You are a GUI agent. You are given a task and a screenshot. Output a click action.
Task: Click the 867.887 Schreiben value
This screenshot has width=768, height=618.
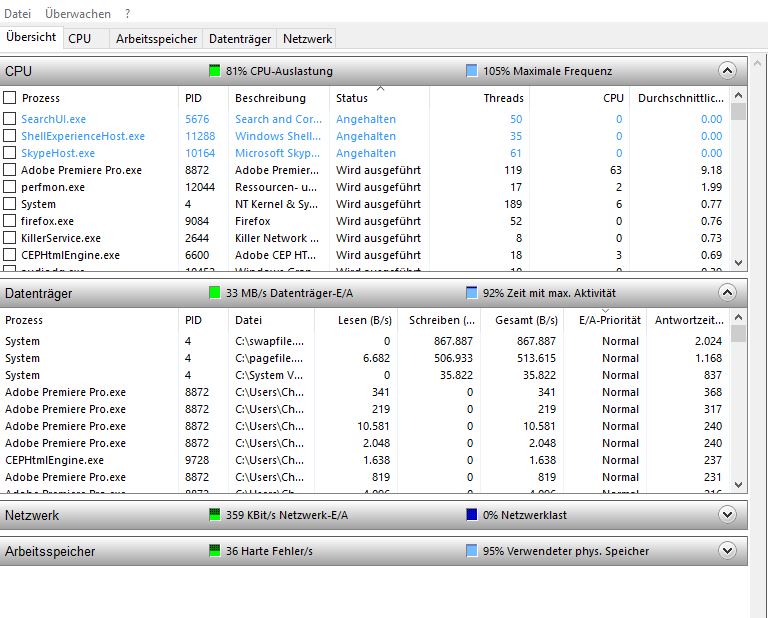pos(453,341)
